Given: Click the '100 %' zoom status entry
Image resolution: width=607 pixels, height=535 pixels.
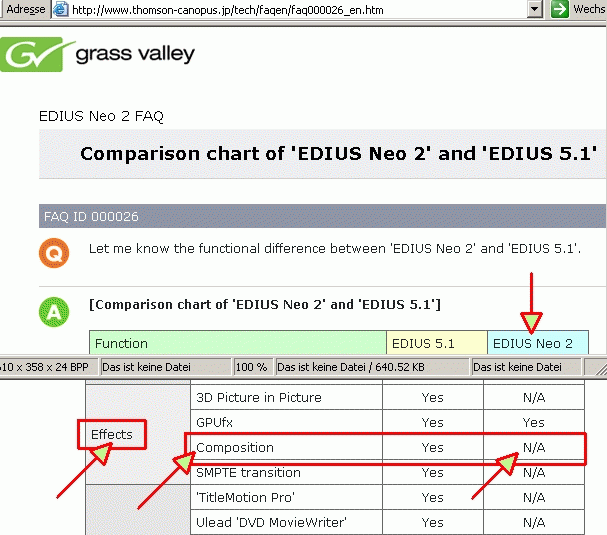Looking at the screenshot, I should tap(252, 367).
